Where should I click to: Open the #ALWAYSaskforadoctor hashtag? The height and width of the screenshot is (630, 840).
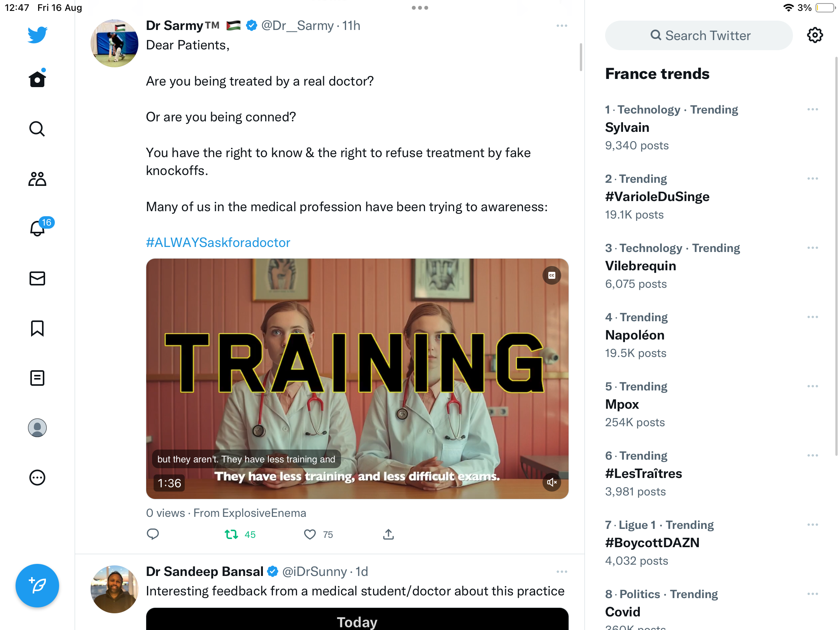tap(218, 242)
